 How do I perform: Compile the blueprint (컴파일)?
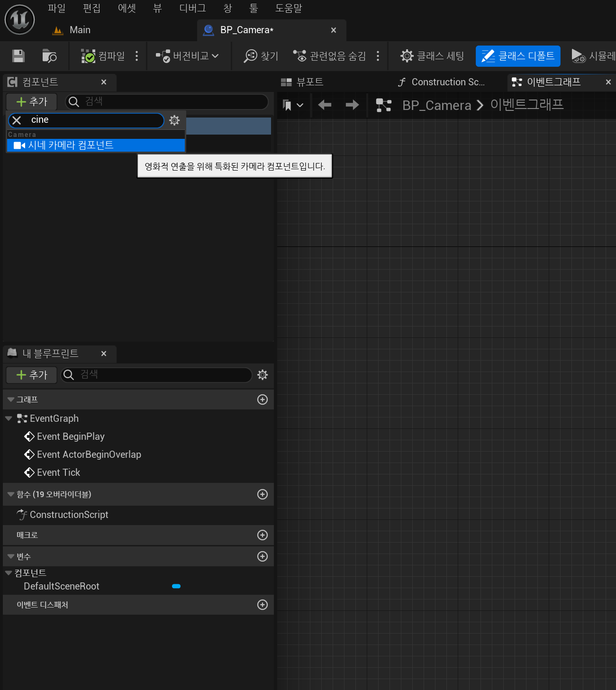103,56
